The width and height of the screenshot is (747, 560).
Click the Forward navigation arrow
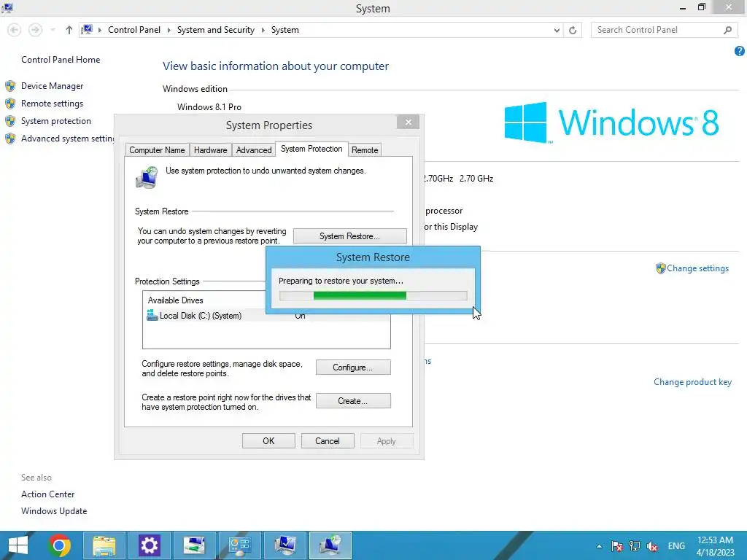pos(35,30)
